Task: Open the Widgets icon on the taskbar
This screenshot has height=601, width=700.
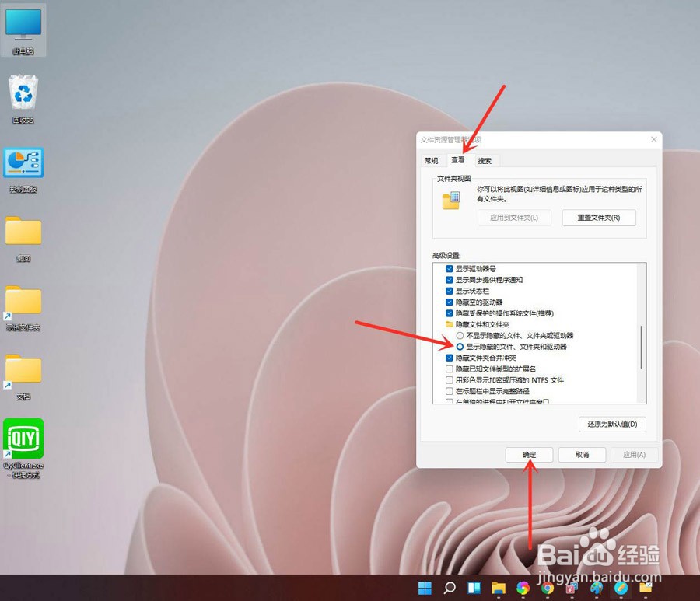Action: click(x=474, y=588)
